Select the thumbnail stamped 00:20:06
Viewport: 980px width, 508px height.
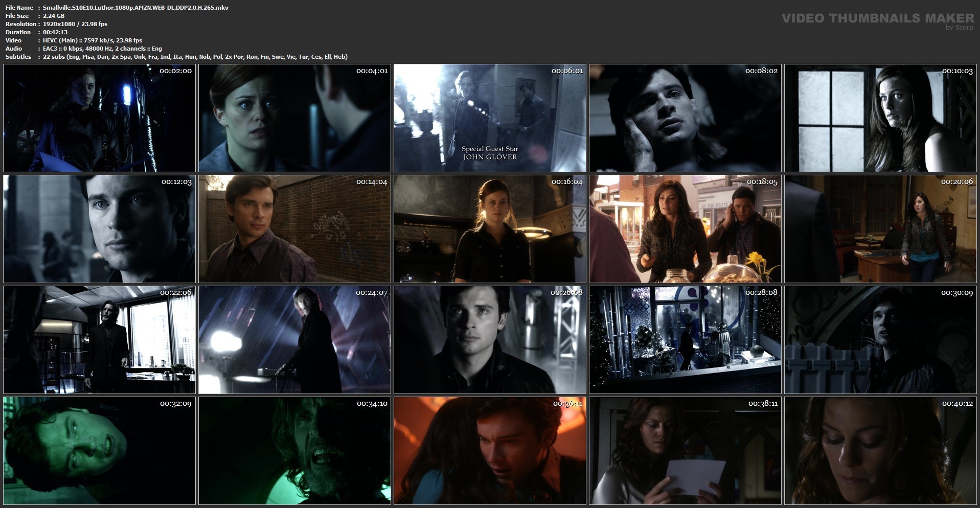click(880, 229)
